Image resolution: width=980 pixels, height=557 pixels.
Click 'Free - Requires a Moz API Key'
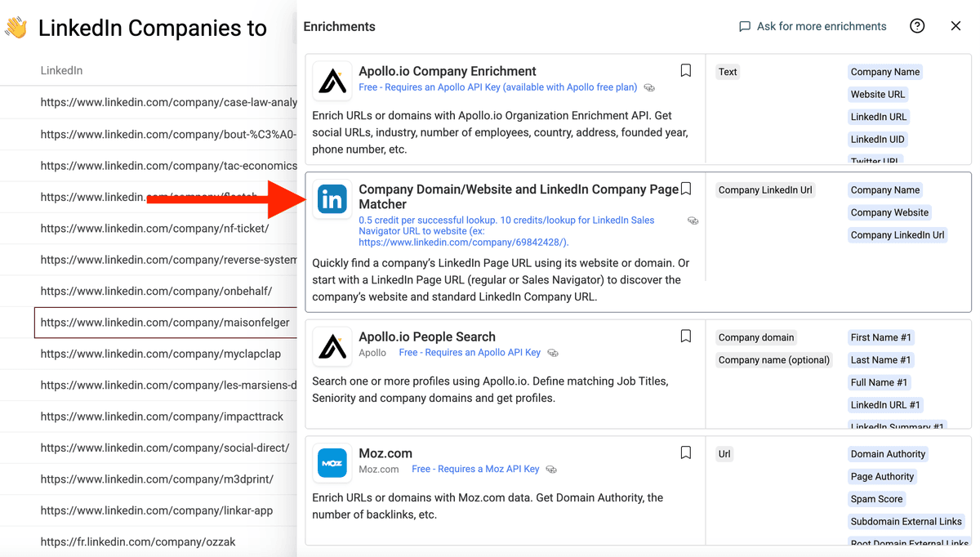tap(475, 469)
